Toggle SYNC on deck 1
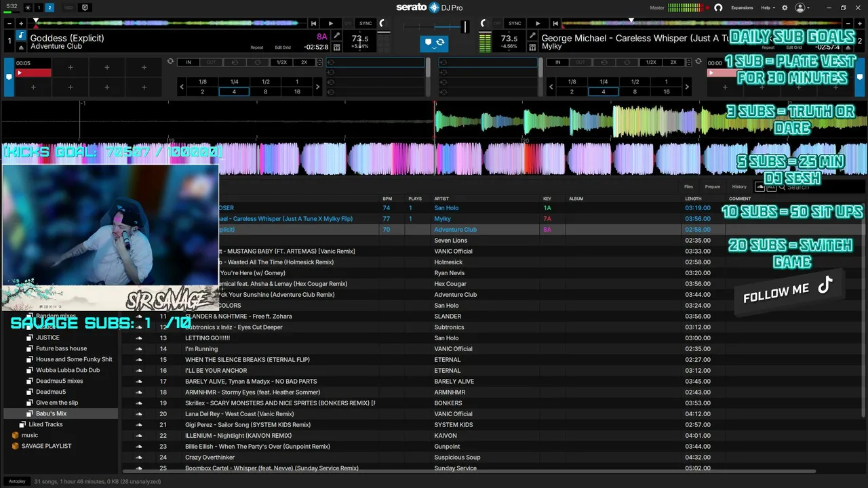868x488 pixels. pos(366,24)
